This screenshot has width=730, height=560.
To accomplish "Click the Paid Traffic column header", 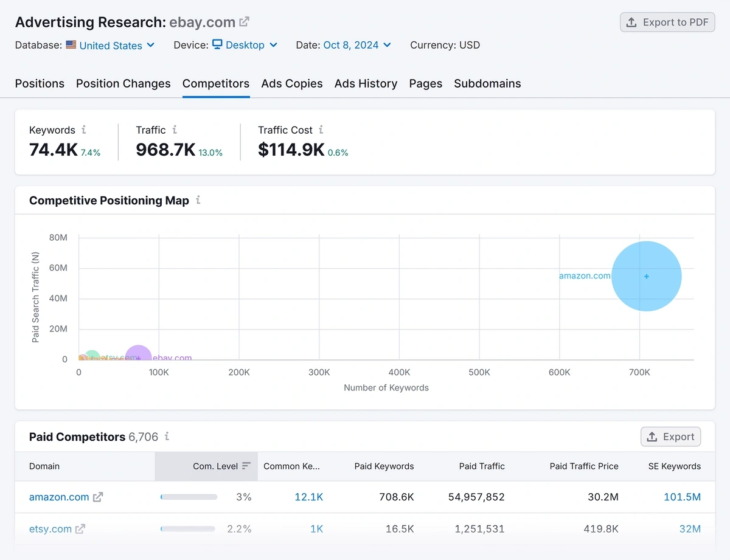I will click(x=482, y=466).
